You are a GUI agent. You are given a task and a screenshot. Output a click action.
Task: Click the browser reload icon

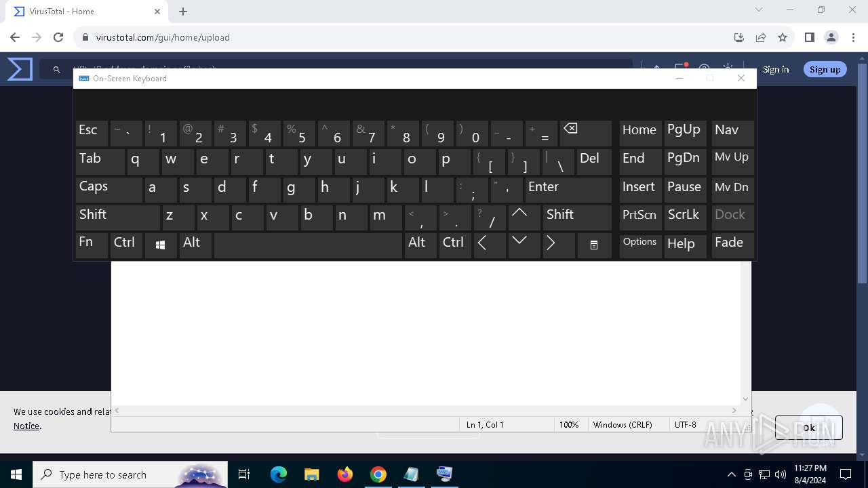(58, 37)
